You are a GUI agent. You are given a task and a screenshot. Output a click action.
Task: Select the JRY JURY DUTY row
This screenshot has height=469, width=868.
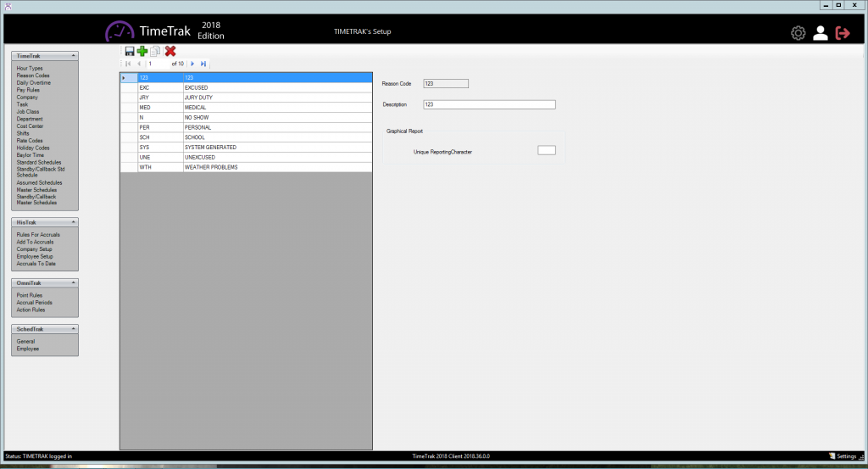(x=247, y=98)
